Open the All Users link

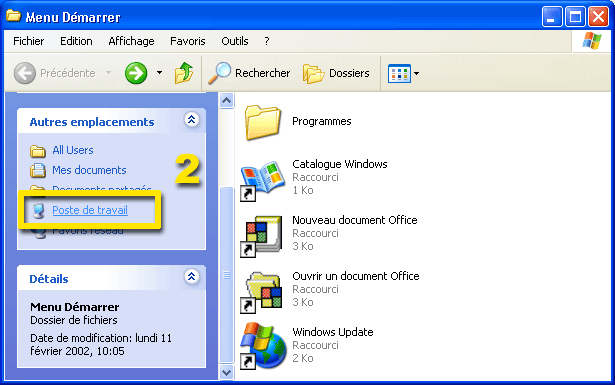pyautogui.click(x=73, y=150)
